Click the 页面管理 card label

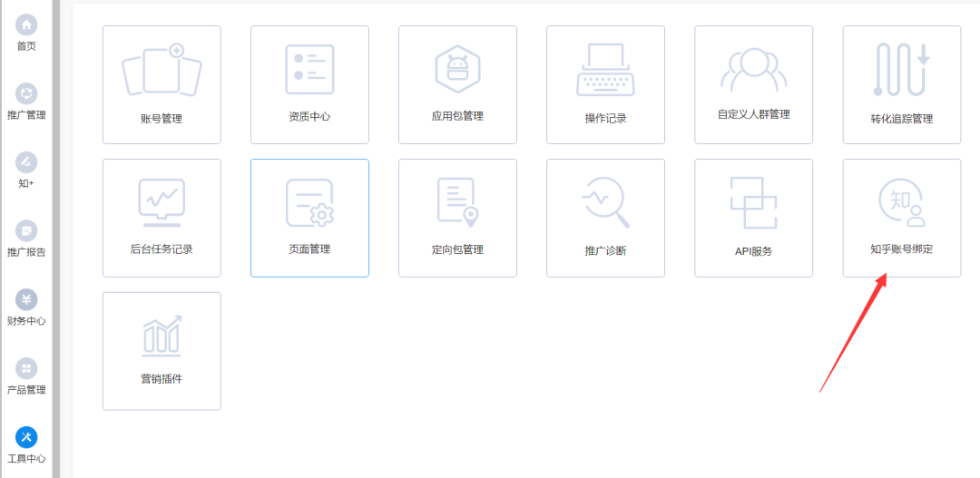pyautogui.click(x=309, y=249)
